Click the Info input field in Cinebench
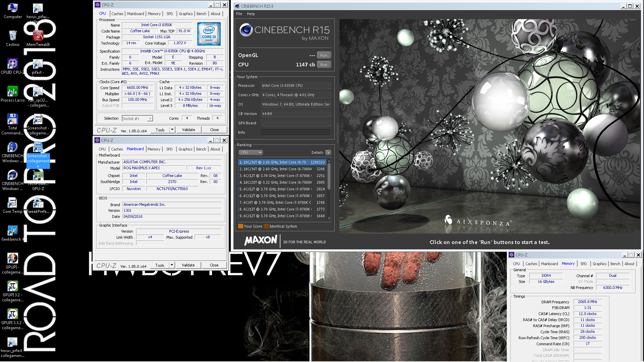Screen dimensions: 644x362 pyautogui.click(x=296, y=132)
